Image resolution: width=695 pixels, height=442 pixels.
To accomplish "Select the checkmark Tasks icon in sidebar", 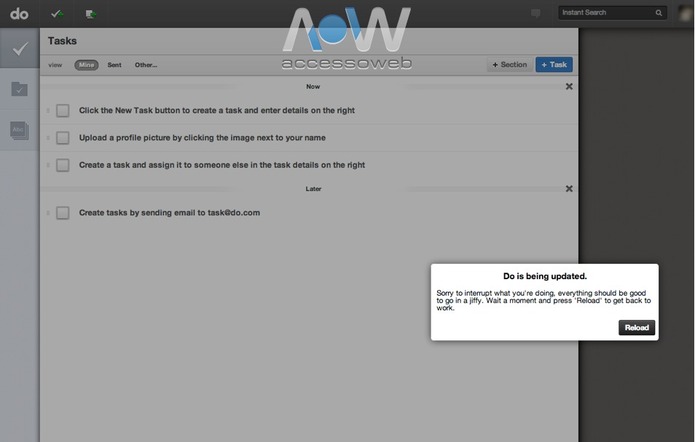I will tap(19, 48).
